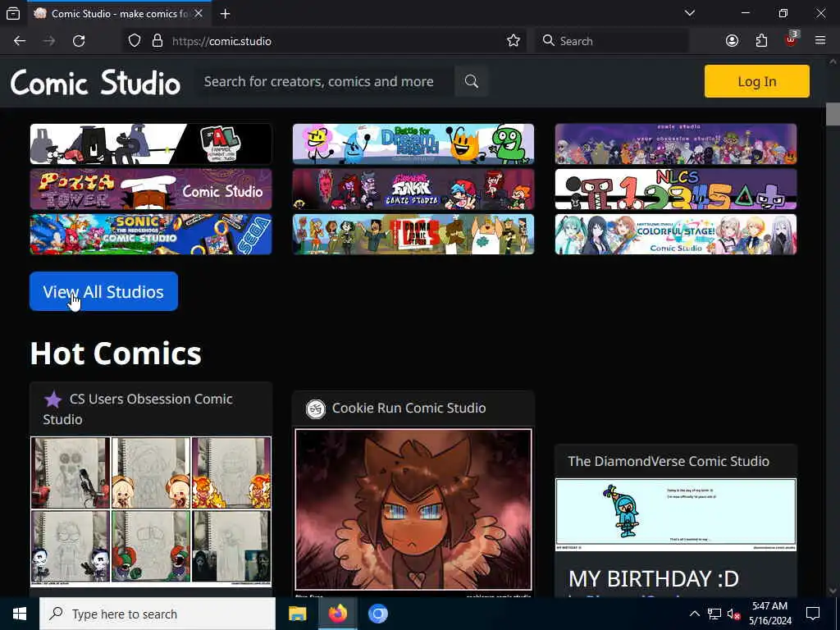840x630 pixels.
Task: Select the Comic Studio browser tab
Action: [119, 14]
